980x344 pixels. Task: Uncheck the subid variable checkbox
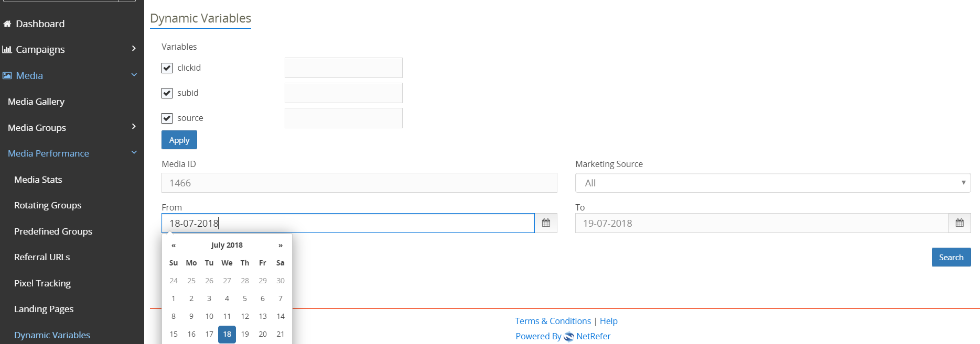tap(167, 93)
